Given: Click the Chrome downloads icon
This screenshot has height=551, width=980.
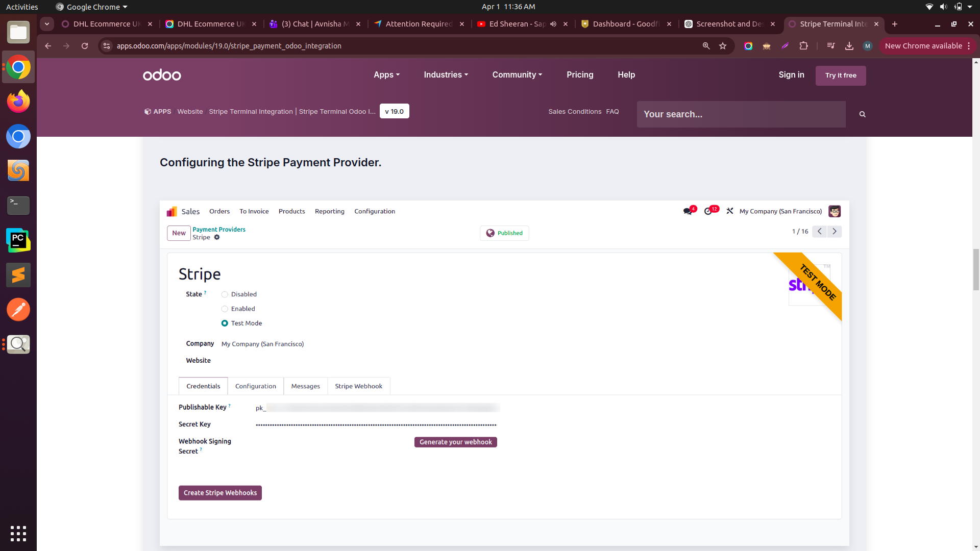Looking at the screenshot, I should coord(849,46).
